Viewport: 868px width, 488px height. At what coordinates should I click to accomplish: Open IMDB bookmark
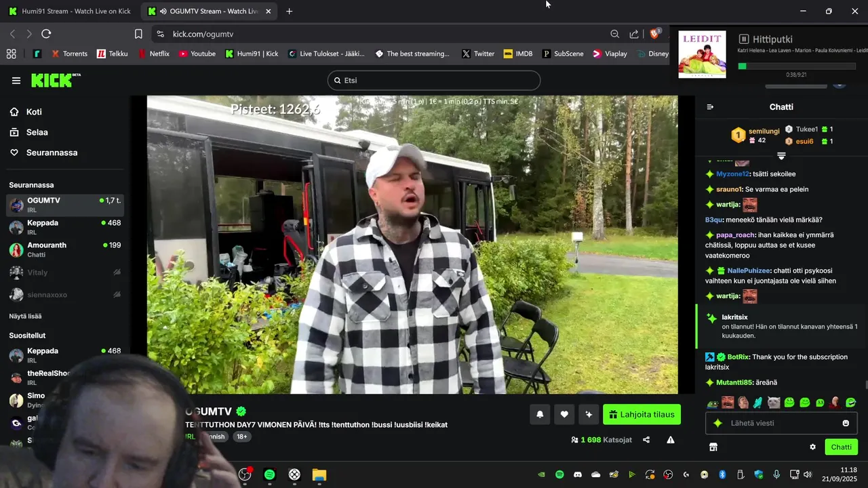(518, 54)
